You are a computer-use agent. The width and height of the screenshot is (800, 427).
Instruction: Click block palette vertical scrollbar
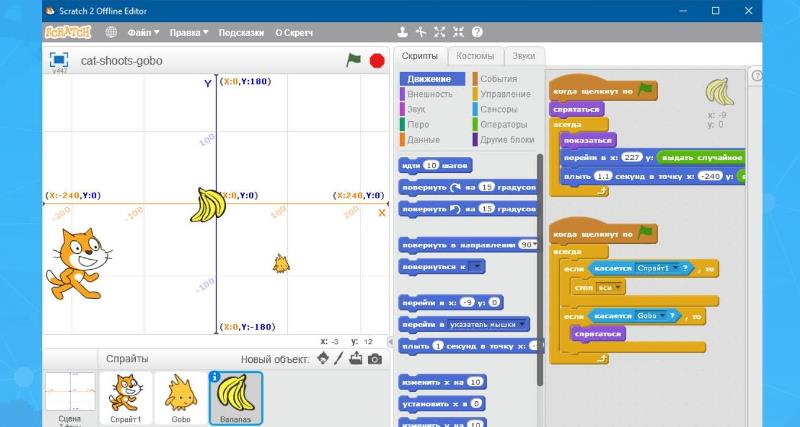coord(540,269)
